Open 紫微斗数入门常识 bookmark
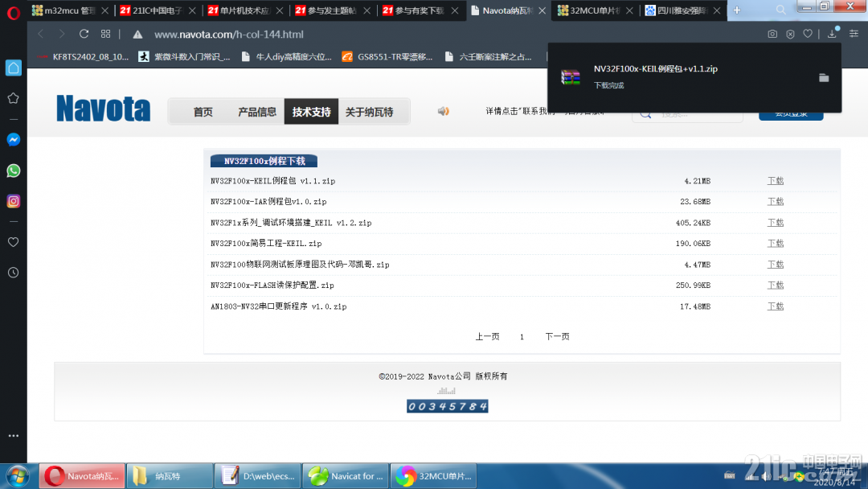This screenshot has width=868, height=489. tap(184, 56)
